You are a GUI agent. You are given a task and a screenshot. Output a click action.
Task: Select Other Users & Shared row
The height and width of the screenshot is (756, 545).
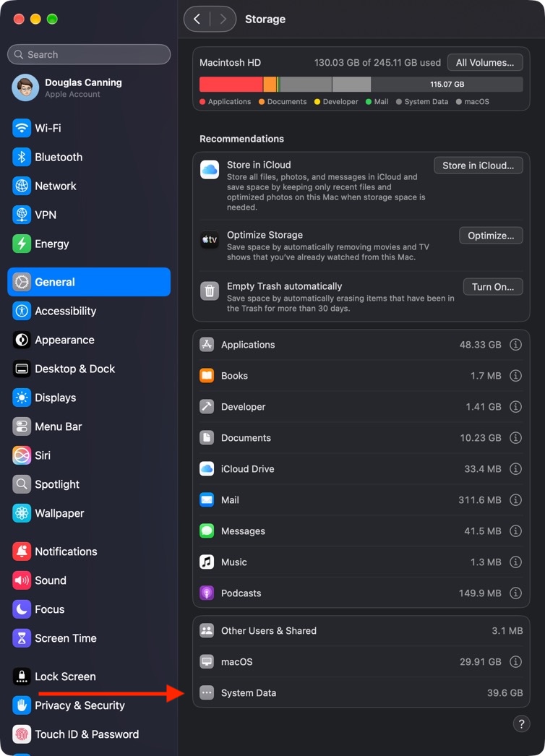[x=361, y=631]
